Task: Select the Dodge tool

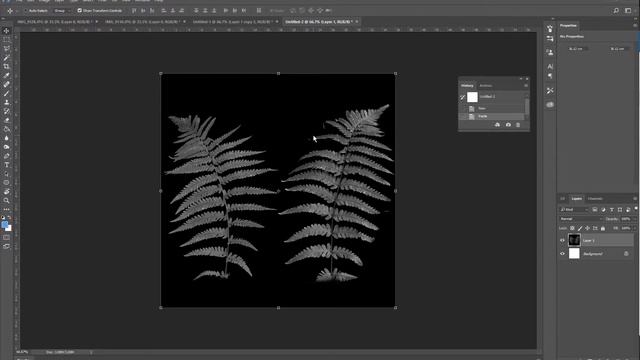Action: 7,147
